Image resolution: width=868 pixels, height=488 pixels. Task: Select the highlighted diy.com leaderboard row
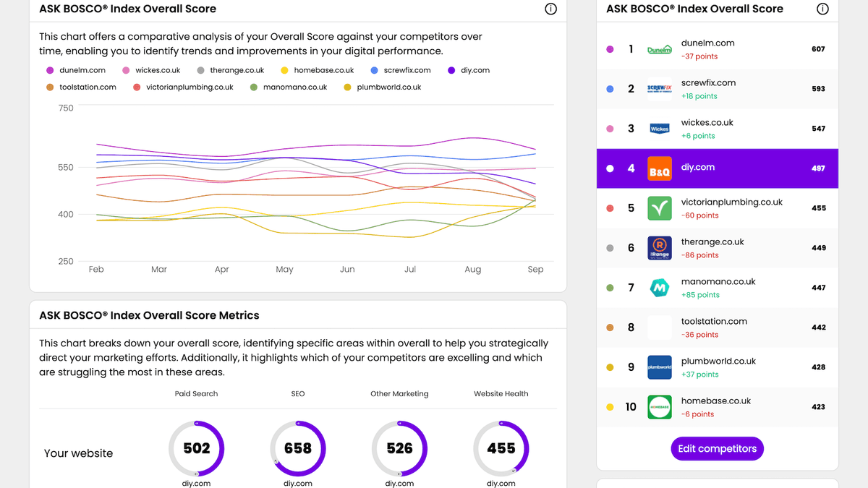(x=717, y=168)
